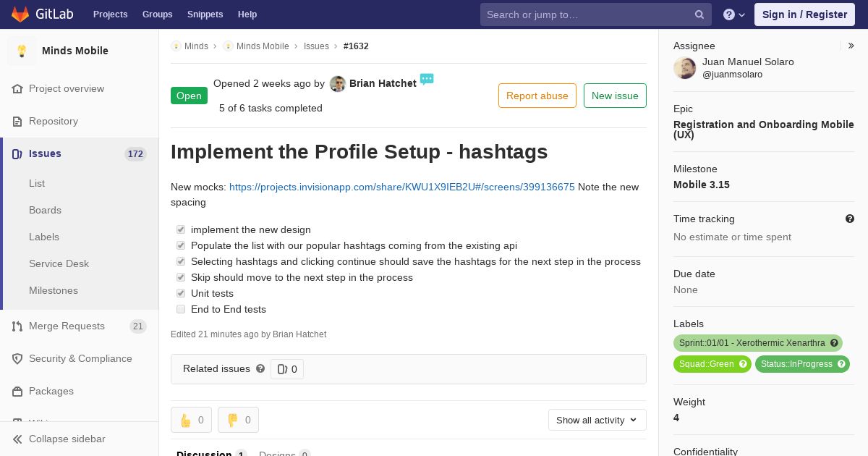Click Help in the top navigation
Screen dimensions: 868x456
247,14
